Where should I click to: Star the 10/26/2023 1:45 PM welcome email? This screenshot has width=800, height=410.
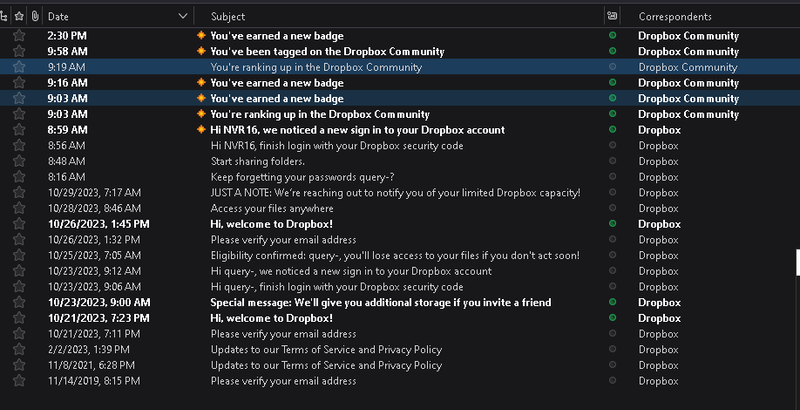point(19,223)
